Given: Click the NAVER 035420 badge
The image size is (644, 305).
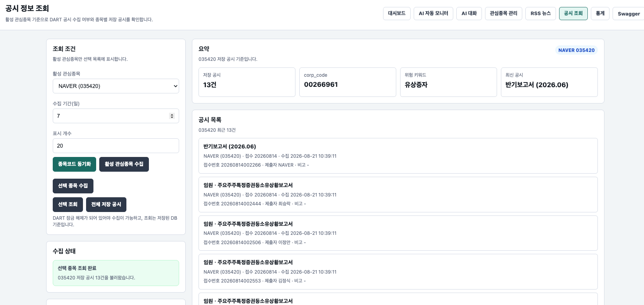Looking at the screenshot, I should (576, 50).
